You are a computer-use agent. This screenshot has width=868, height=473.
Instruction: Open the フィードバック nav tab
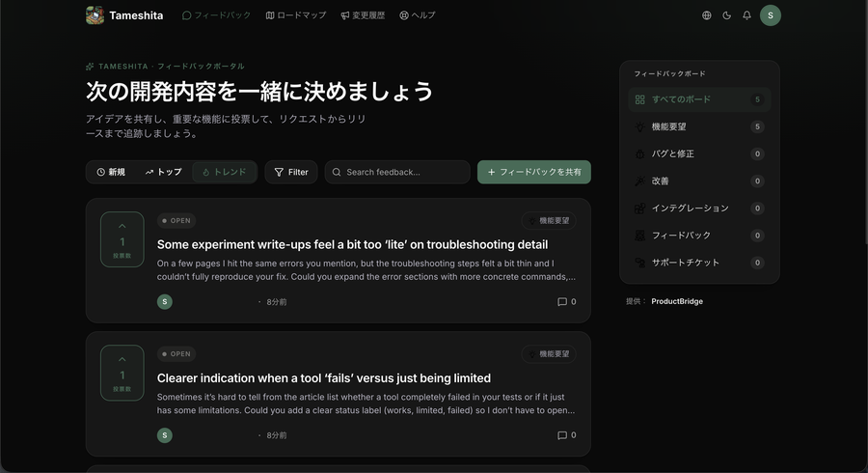click(216, 15)
